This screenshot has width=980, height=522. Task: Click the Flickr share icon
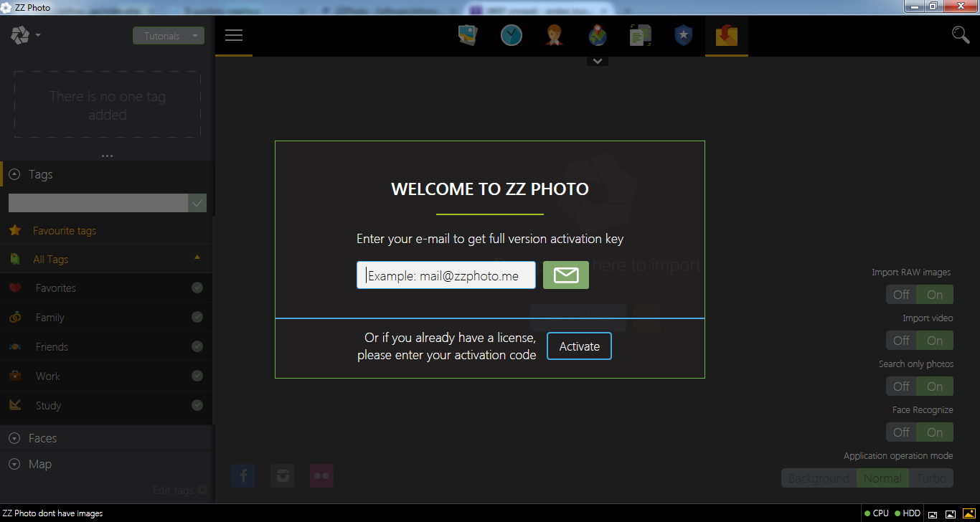[x=321, y=475]
